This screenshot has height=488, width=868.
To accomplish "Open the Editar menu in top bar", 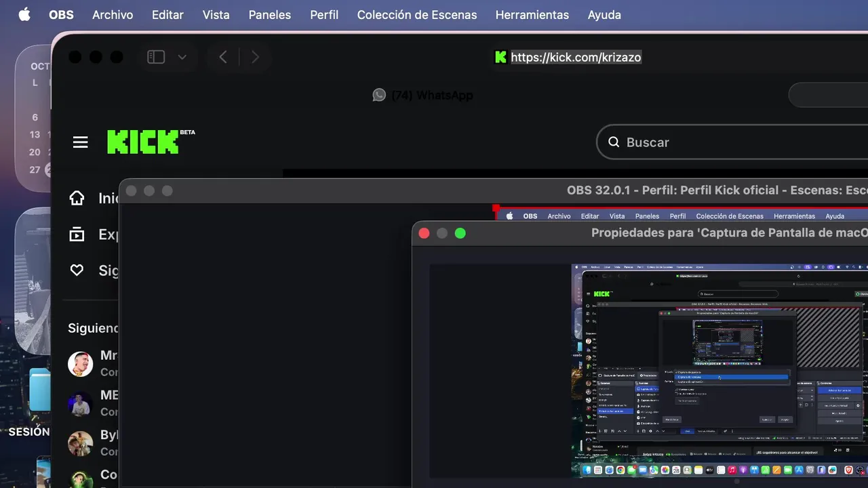I will pyautogui.click(x=167, y=14).
